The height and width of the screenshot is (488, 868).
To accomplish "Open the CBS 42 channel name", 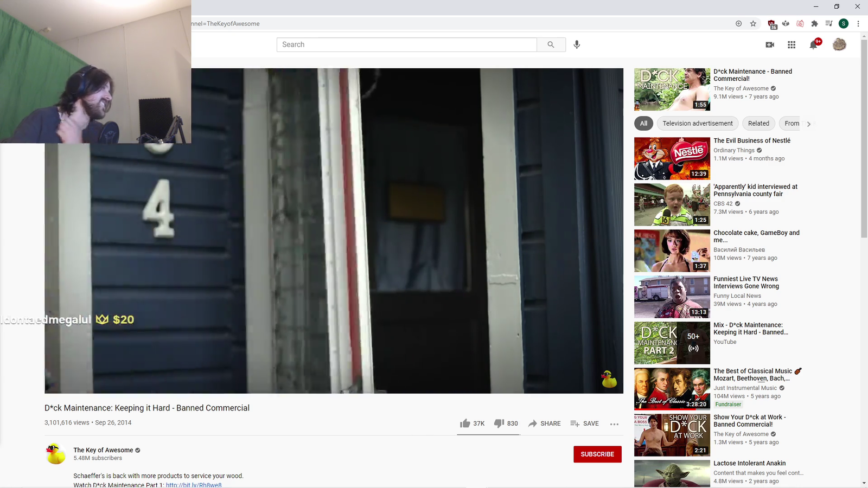I will pyautogui.click(x=723, y=203).
